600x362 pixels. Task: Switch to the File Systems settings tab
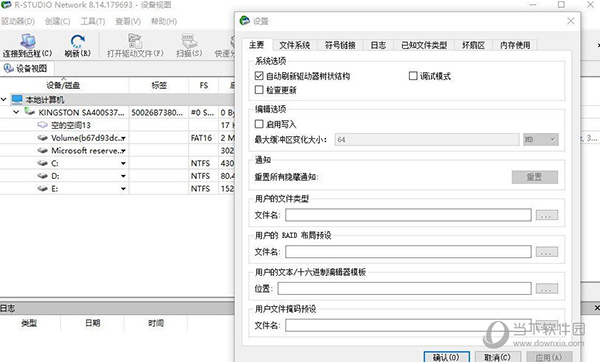click(x=294, y=45)
